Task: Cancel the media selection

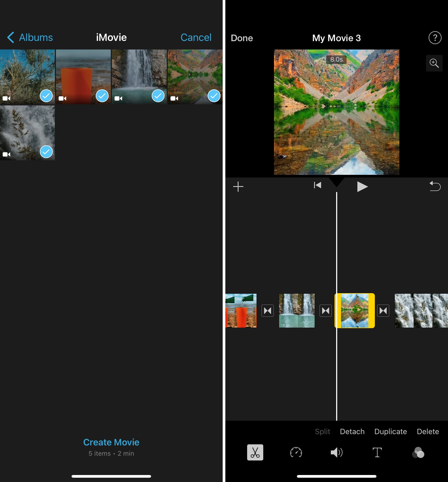Action: (x=196, y=38)
